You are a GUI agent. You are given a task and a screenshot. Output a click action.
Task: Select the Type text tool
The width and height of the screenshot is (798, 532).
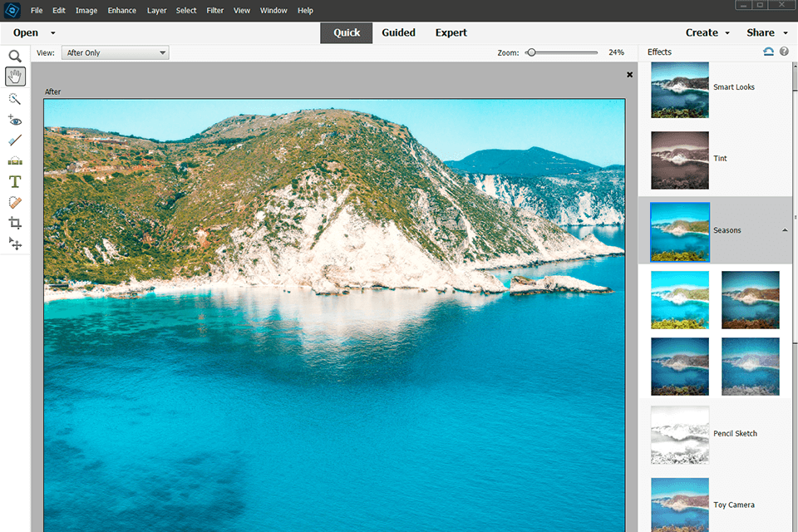coord(15,181)
